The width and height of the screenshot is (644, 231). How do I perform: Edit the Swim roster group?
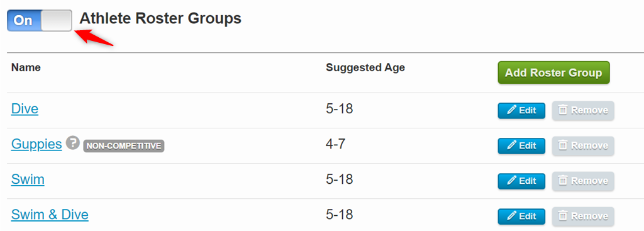(521, 181)
